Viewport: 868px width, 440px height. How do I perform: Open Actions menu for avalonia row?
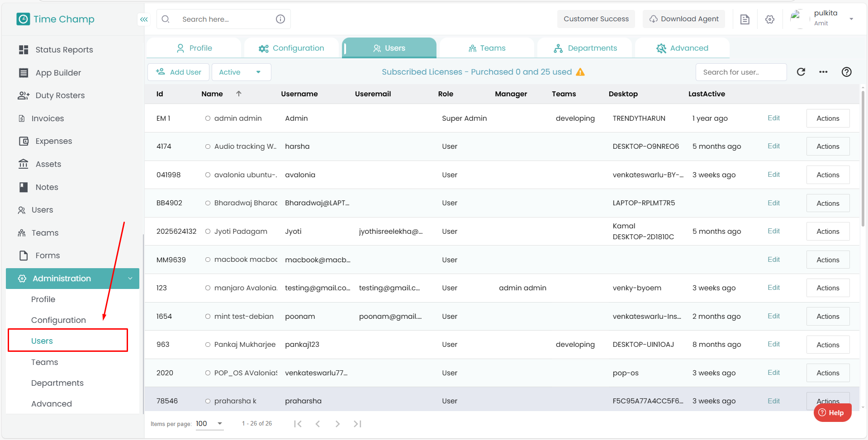(828, 175)
